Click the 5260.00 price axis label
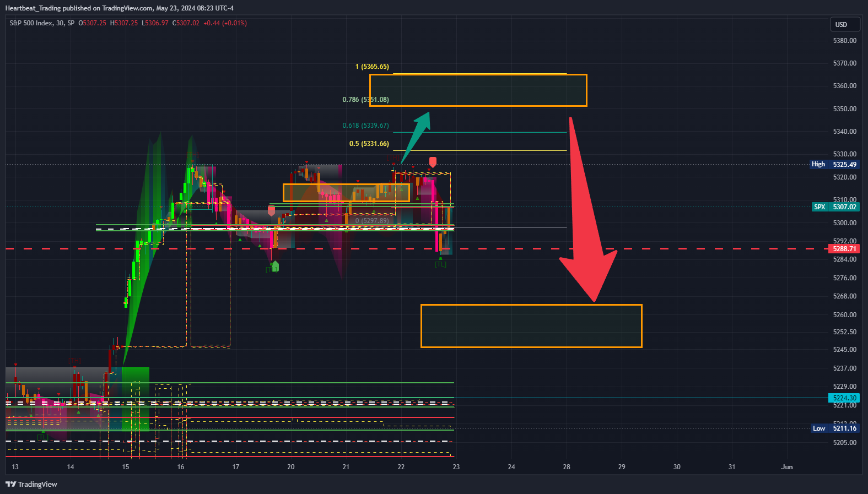This screenshot has width=868, height=494. tap(845, 315)
